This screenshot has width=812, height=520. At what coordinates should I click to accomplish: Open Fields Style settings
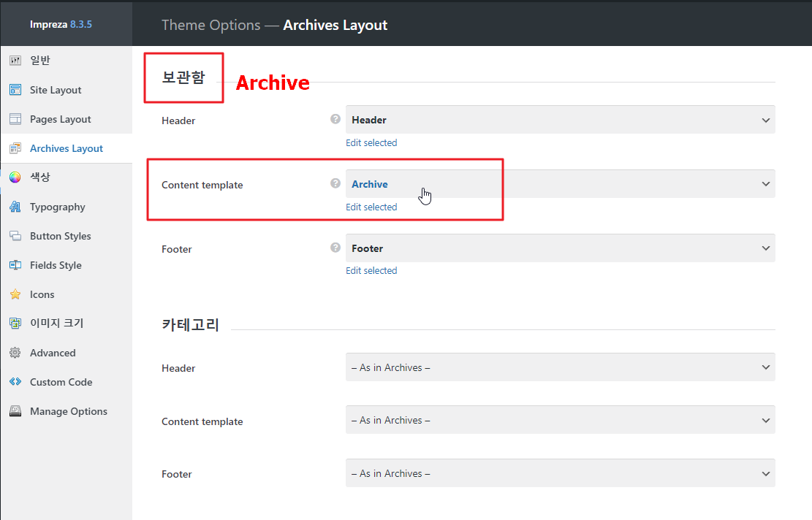pyautogui.click(x=67, y=265)
